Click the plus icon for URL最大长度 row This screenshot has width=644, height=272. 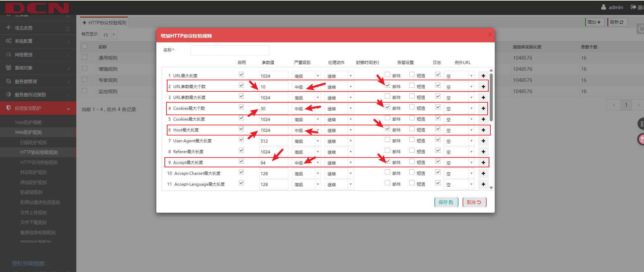pyautogui.click(x=483, y=76)
